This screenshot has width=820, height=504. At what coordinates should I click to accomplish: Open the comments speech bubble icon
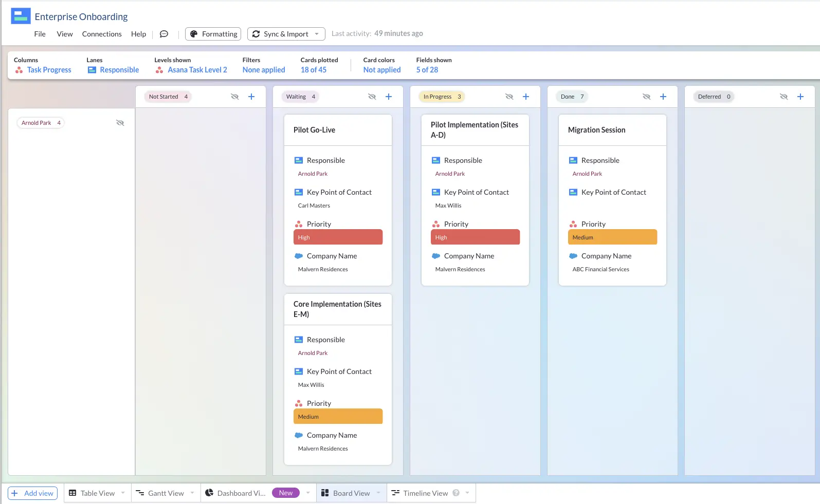pyautogui.click(x=164, y=34)
